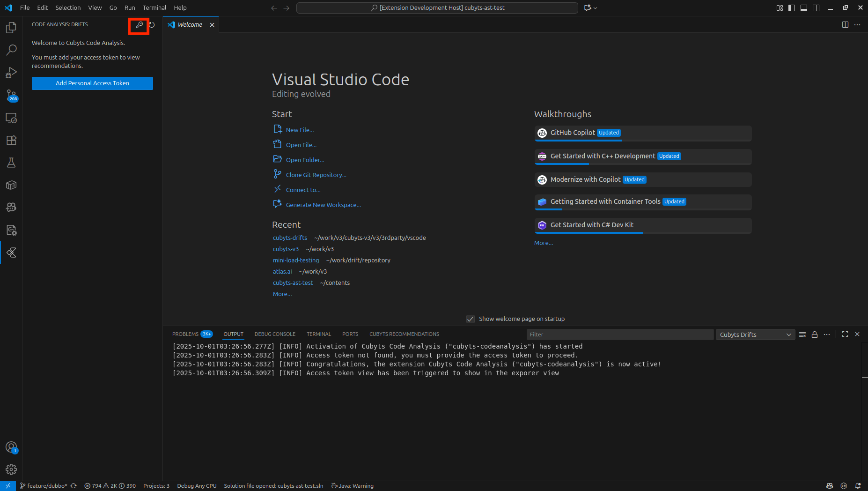Toggle 'Show welcome page on startup' checkbox
This screenshot has height=491, width=868.
(471, 319)
